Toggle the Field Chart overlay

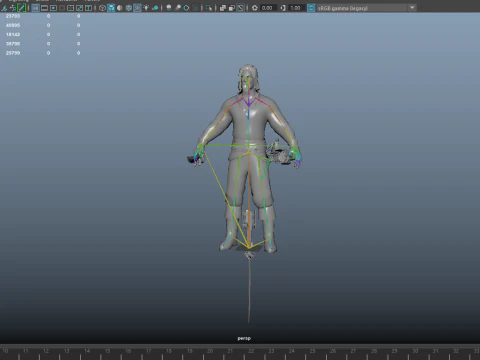coord(71,8)
